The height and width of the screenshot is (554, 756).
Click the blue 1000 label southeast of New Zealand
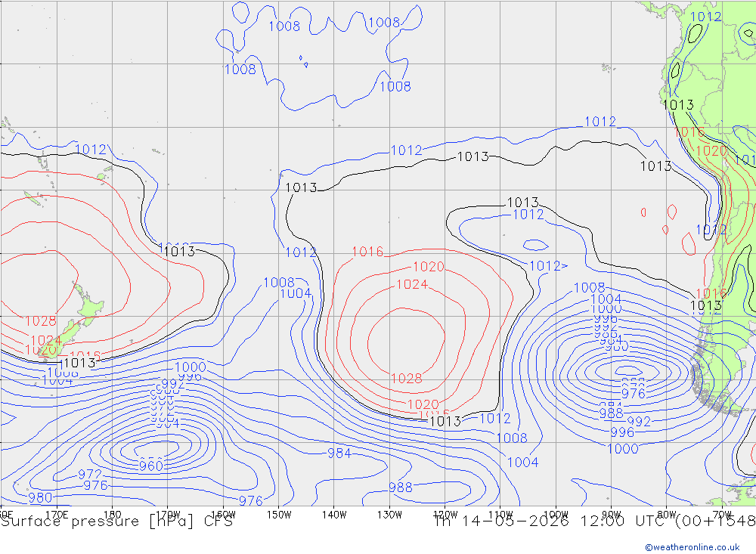click(x=191, y=367)
